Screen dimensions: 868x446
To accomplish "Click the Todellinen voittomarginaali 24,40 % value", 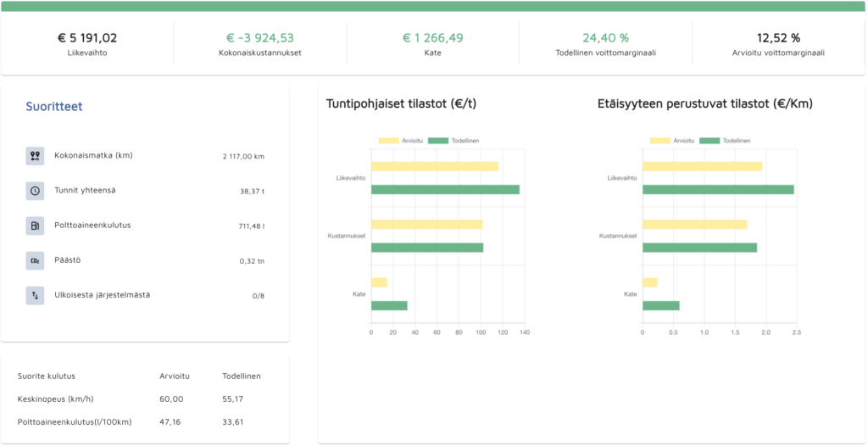I will click(605, 38).
